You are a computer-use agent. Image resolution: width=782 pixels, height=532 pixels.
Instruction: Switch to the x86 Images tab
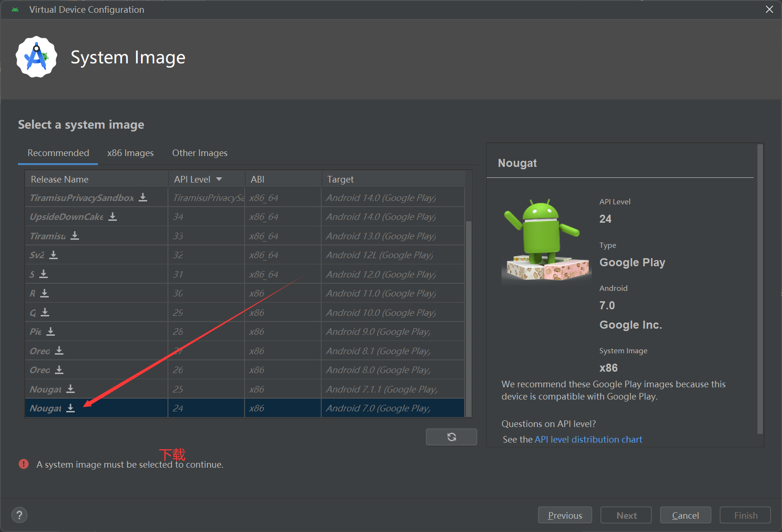tap(131, 153)
